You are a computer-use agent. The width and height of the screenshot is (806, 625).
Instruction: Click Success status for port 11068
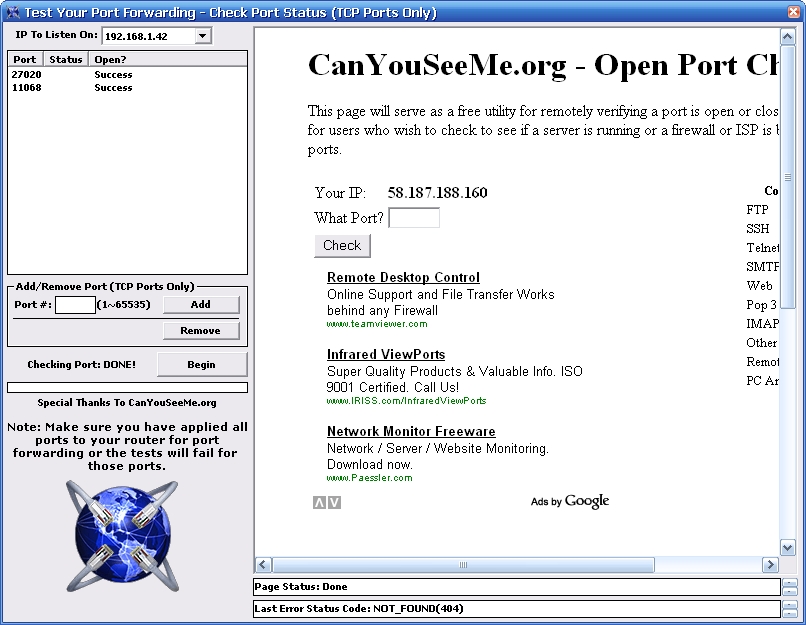pos(113,88)
